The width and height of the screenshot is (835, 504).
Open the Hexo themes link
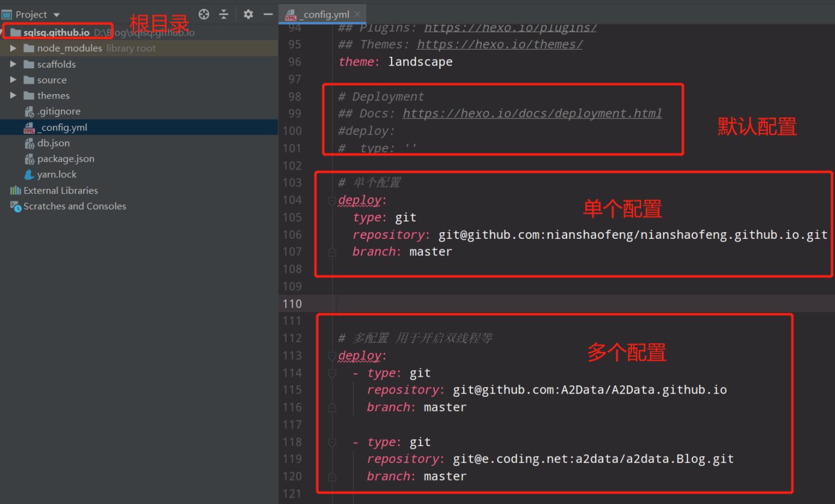click(499, 45)
